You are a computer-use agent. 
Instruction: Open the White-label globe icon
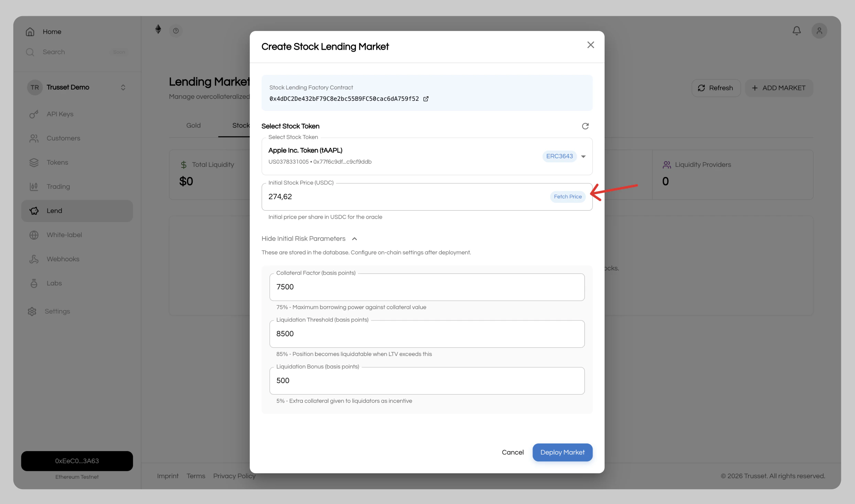34,235
